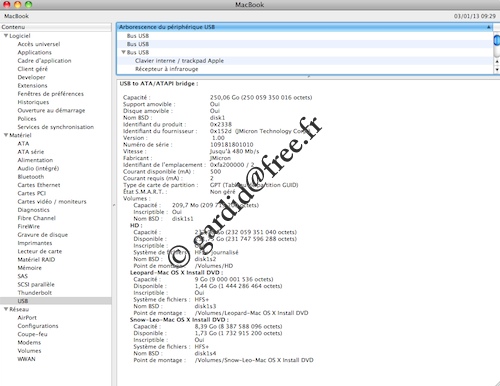The image size is (500, 386).
Task: Select Accès universel in the sidebar
Action: point(39,44)
